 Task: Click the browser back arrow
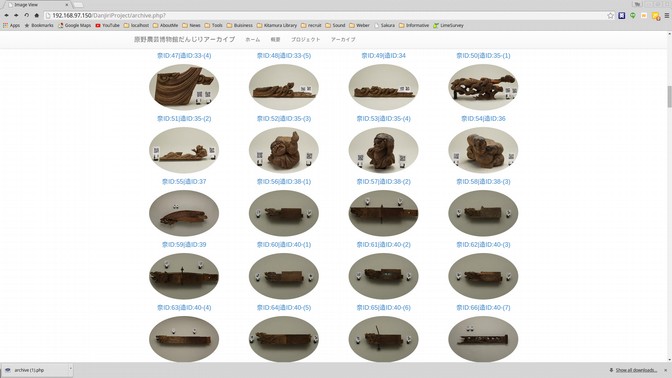point(6,15)
